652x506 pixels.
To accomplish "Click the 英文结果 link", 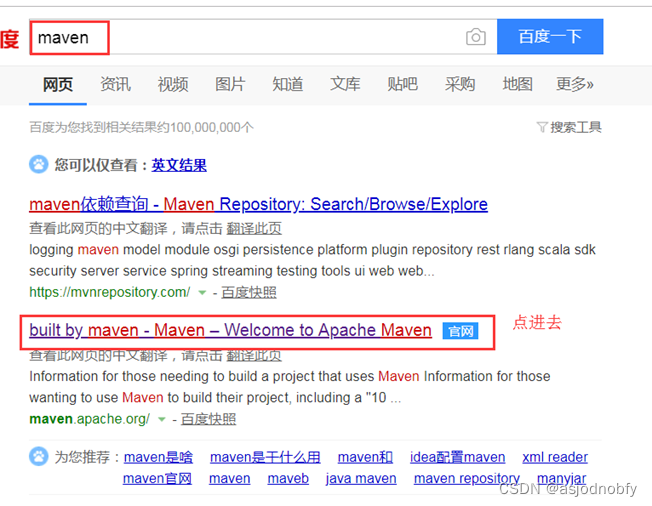I will [x=179, y=165].
